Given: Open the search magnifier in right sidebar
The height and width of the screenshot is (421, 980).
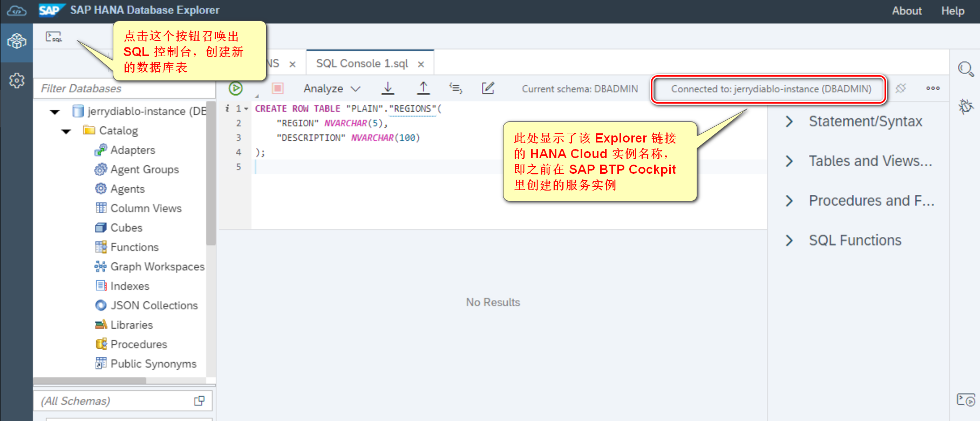Looking at the screenshot, I should point(965,69).
